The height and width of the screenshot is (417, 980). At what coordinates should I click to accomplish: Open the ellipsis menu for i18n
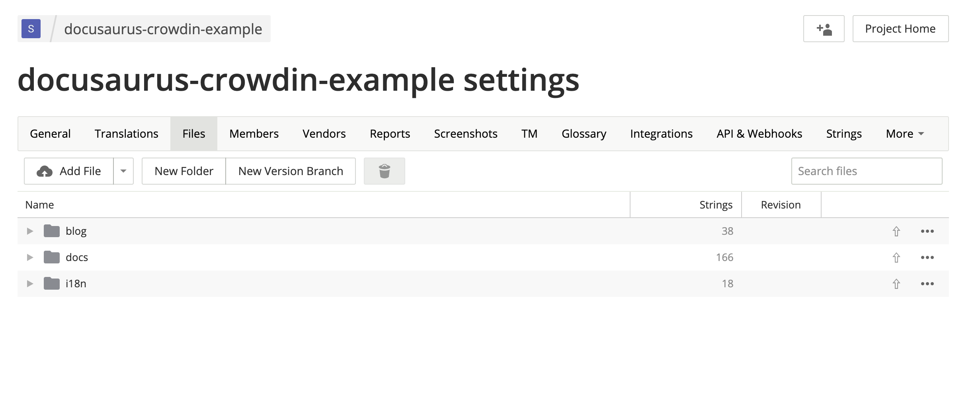coord(927,283)
